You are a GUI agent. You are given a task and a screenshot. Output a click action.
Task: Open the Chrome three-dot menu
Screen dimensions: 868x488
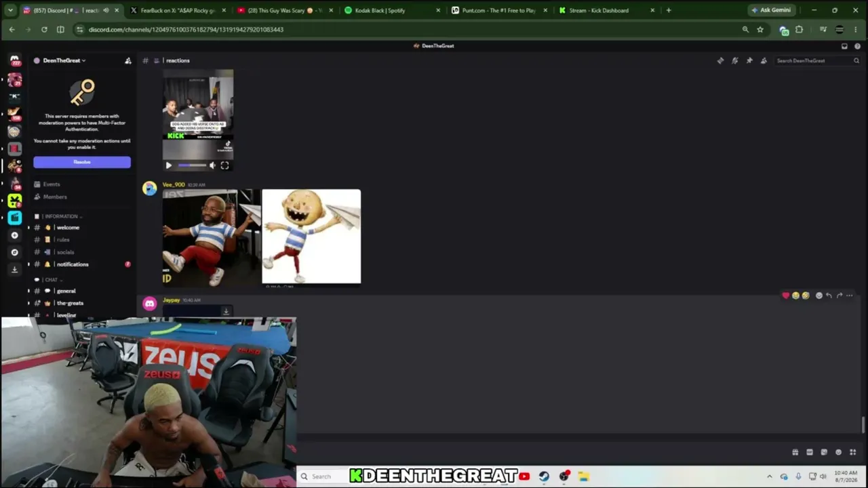coord(857,29)
